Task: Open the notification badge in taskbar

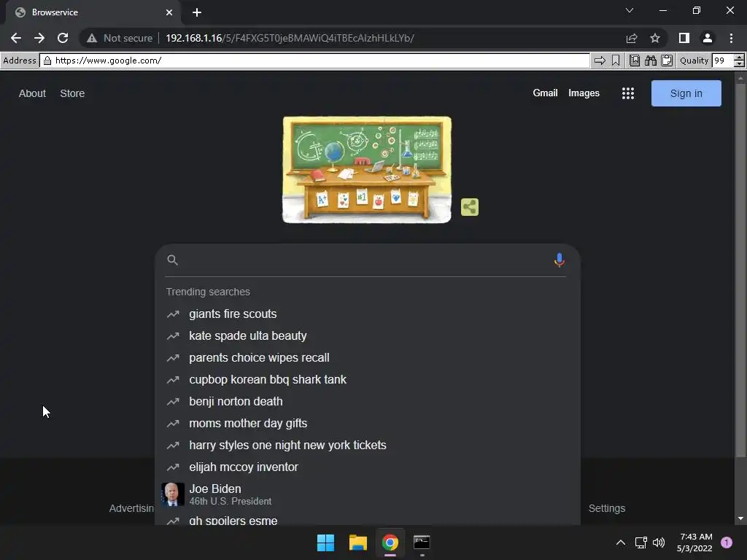Action: [x=727, y=542]
